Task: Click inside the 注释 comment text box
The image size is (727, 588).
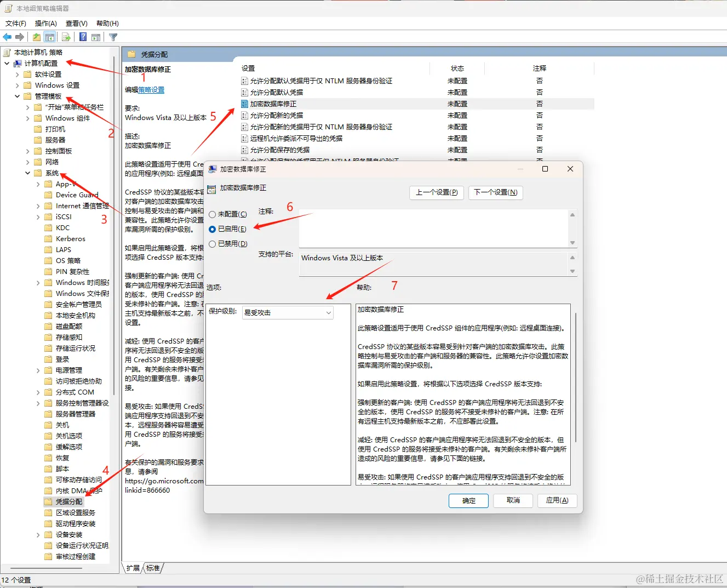Action: pyautogui.click(x=433, y=229)
